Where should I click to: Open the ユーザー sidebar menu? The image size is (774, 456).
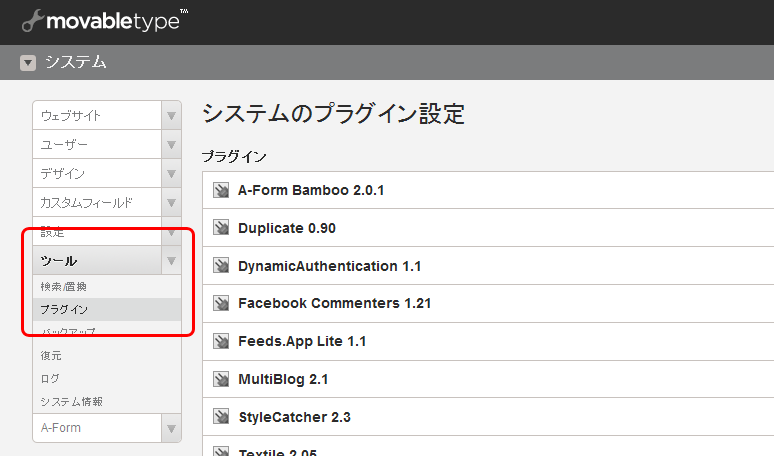tap(97, 145)
